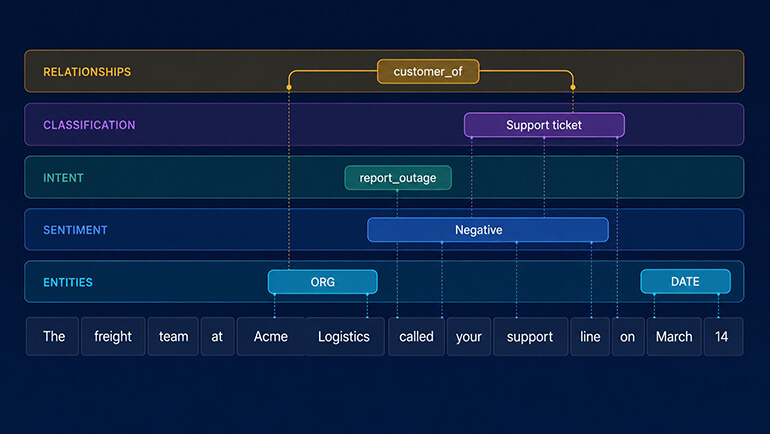Click the token 'team'

pyautogui.click(x=173, y=336)
